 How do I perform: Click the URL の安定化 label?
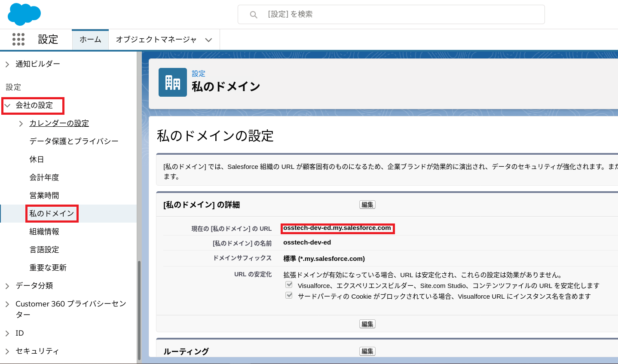pos(253,274)
